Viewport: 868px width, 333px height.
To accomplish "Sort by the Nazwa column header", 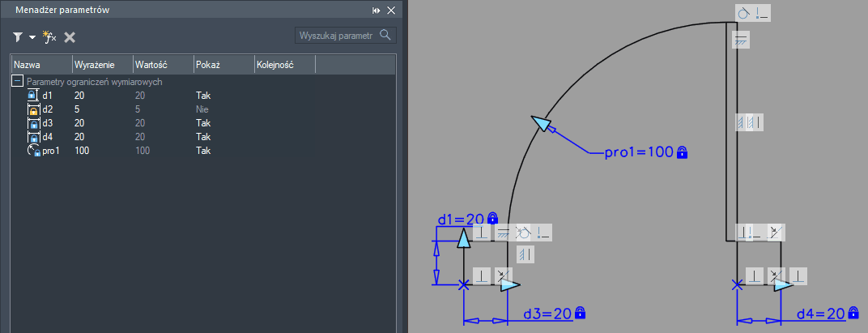I will coord(40,64).
